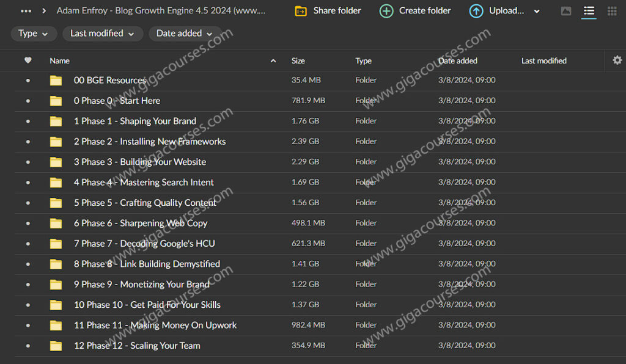The width and height of the screenshot is (626, 364).
Task: Click the heart favorites column header
Action: [29, 60]
